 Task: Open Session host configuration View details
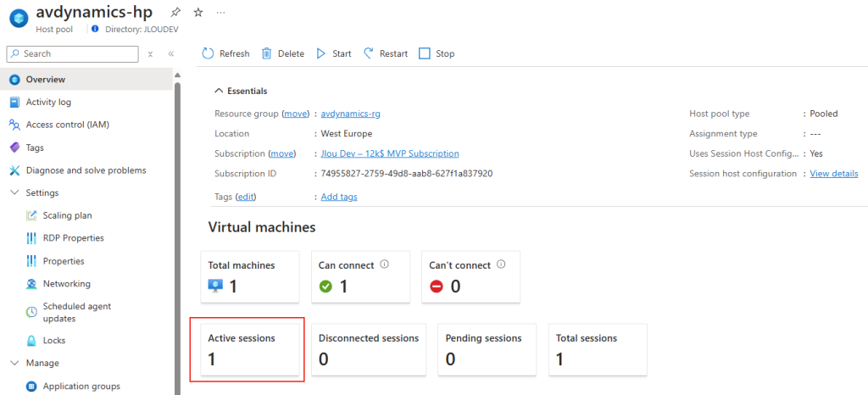click(x=834, y=173)
